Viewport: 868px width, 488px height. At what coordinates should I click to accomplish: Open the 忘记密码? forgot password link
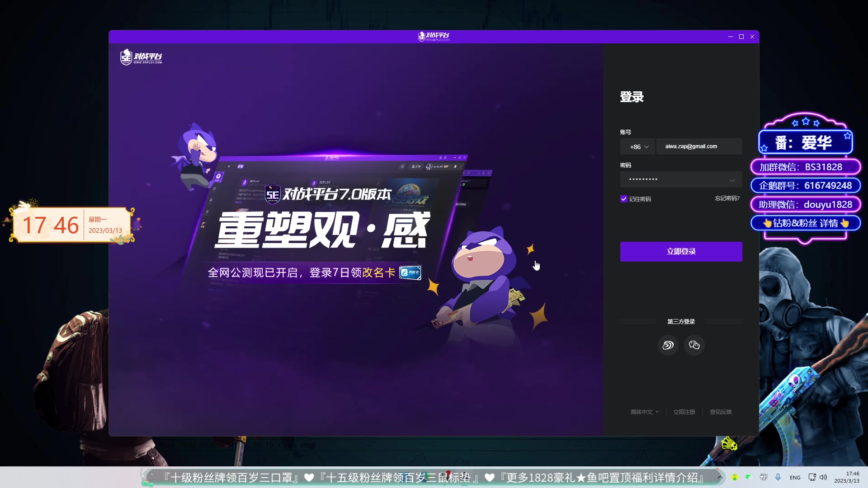[x=727, y=198]
